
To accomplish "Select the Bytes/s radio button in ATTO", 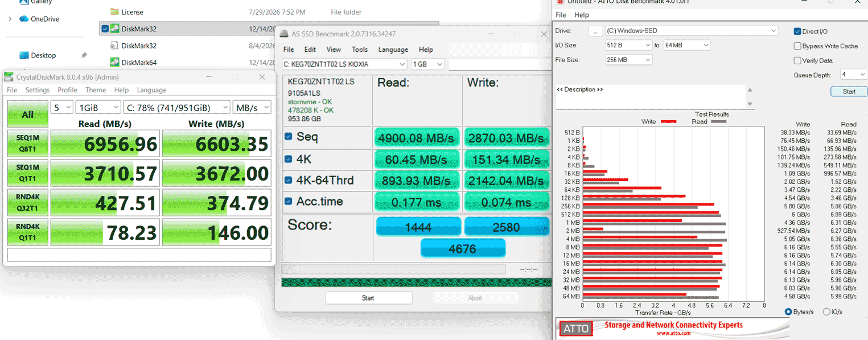I will tap(788, 312).
